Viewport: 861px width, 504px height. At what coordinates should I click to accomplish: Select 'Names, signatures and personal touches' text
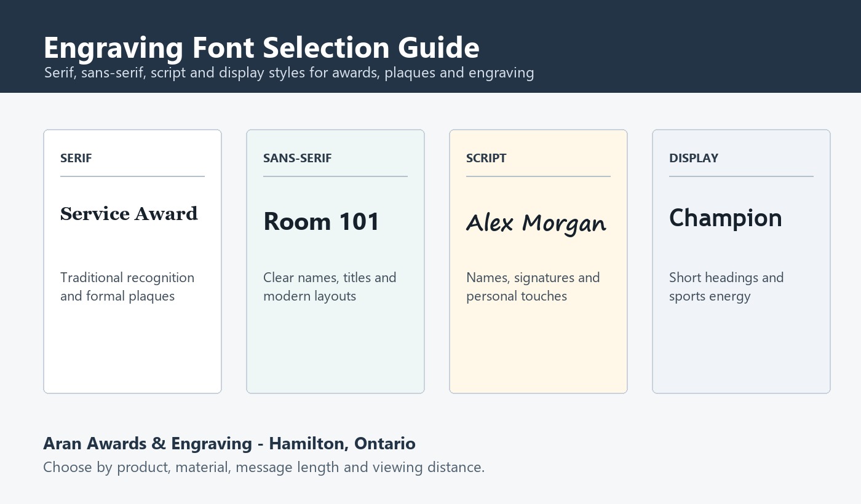[533, 286]
